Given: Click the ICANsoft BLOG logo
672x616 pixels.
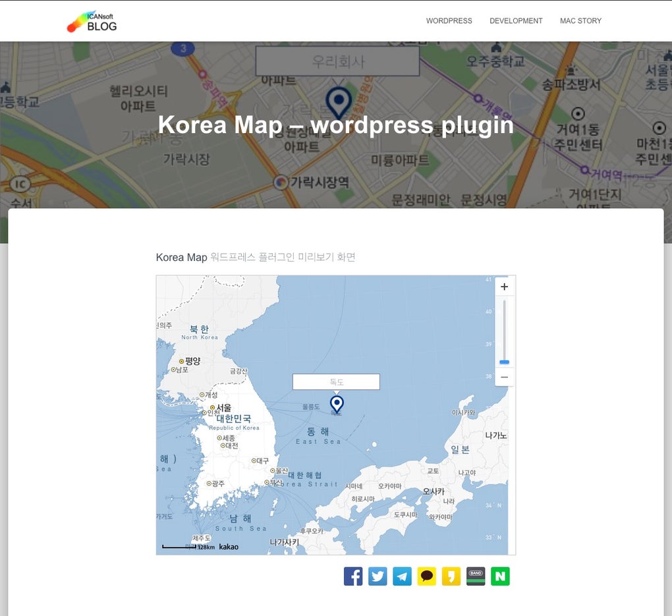Looking at the screenshot, I should (91, 20).
